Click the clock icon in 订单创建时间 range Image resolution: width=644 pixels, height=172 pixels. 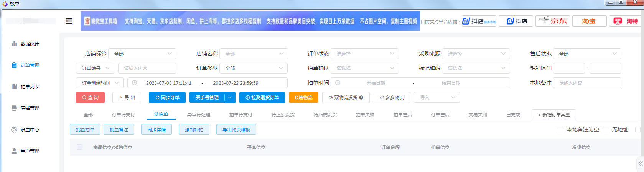coord(135,83)
